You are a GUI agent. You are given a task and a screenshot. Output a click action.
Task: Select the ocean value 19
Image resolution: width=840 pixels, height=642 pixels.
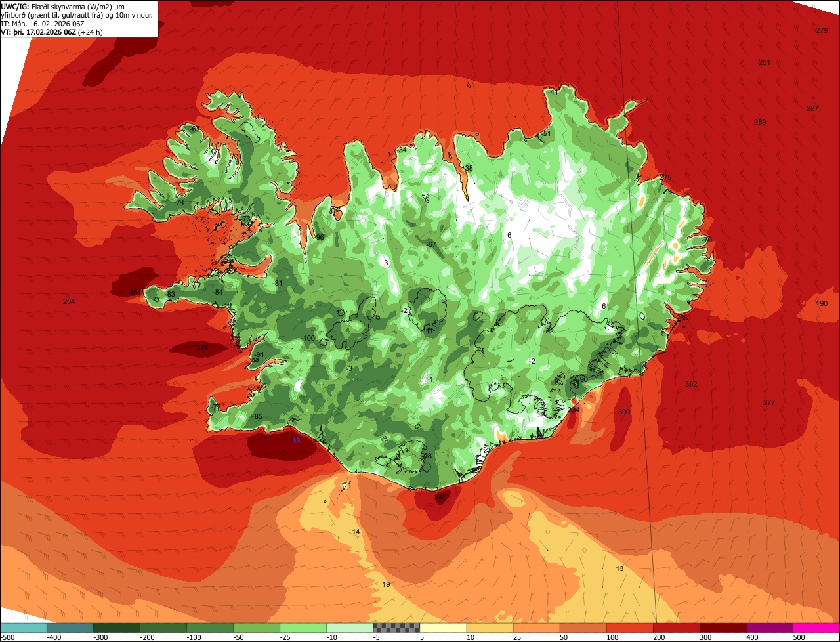coord(386,584)
